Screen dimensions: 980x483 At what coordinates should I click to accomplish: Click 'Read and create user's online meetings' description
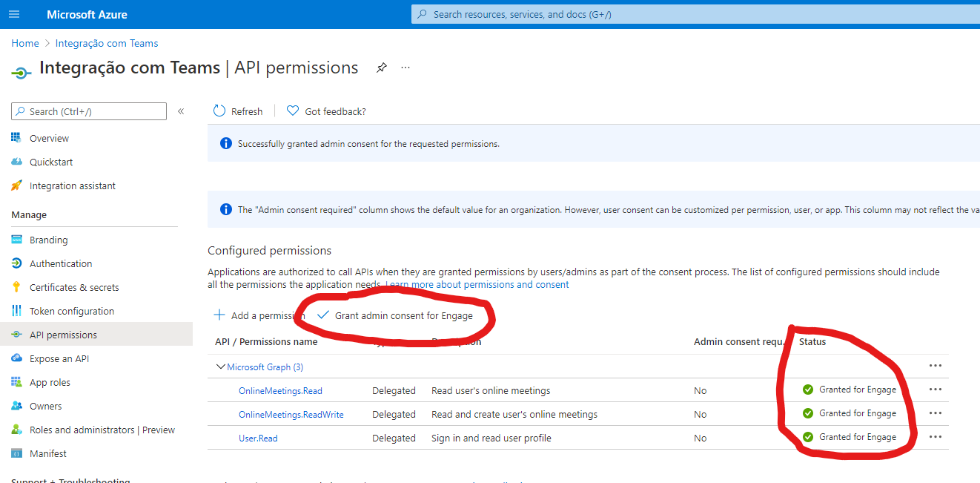point(514,414)
